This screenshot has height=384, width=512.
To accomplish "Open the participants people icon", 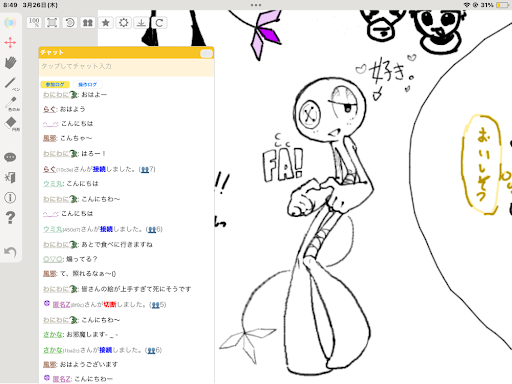I will (88, 23).
